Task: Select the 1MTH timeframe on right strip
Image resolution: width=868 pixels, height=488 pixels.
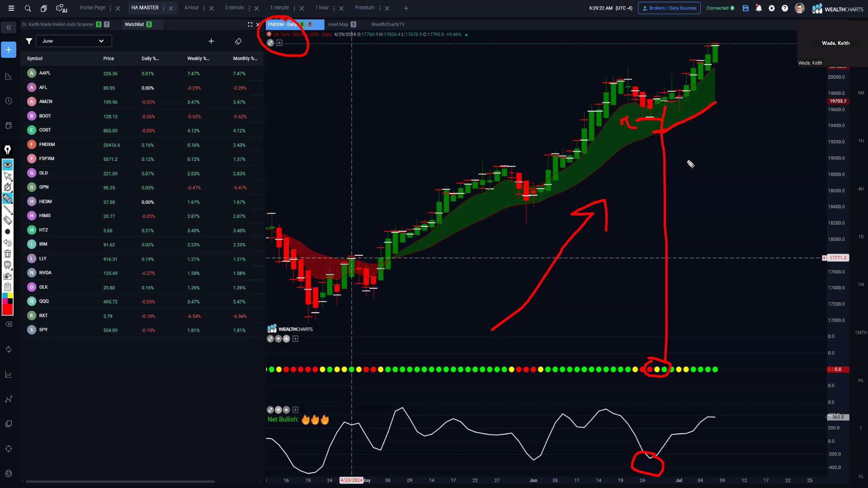Action: coord(861,333)
